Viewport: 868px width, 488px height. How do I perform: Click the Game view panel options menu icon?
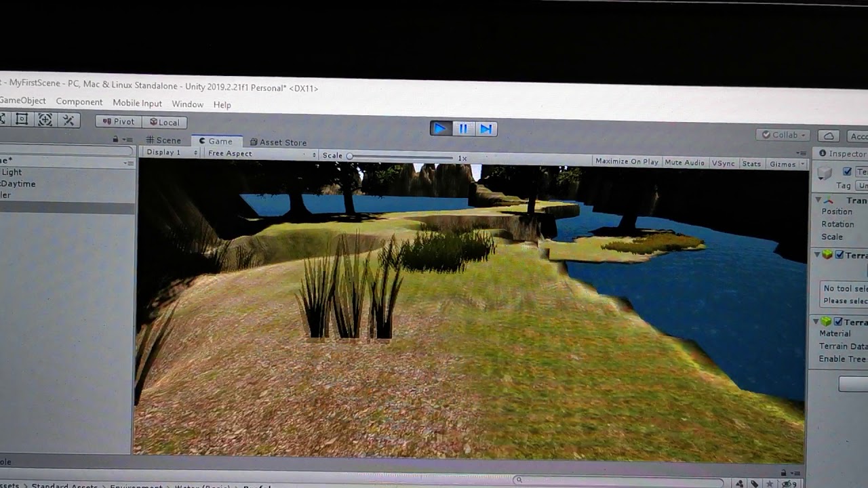(x=803, y=152)
